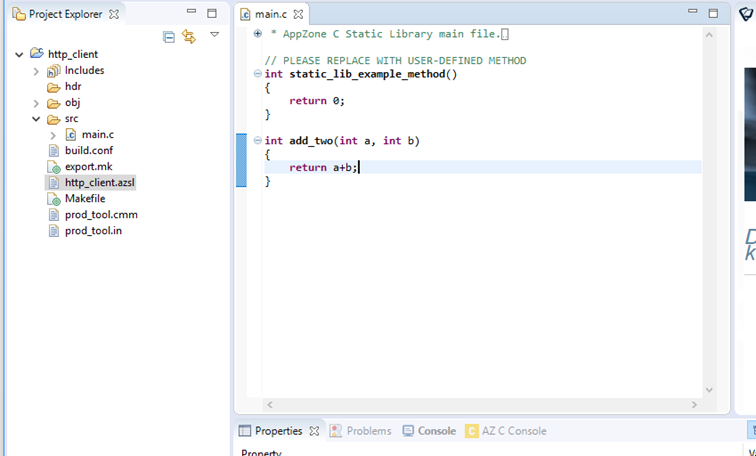Open Project Explorer view menu arrow
This screenshot has height=456, width=756.
click(x=215, y=34)
